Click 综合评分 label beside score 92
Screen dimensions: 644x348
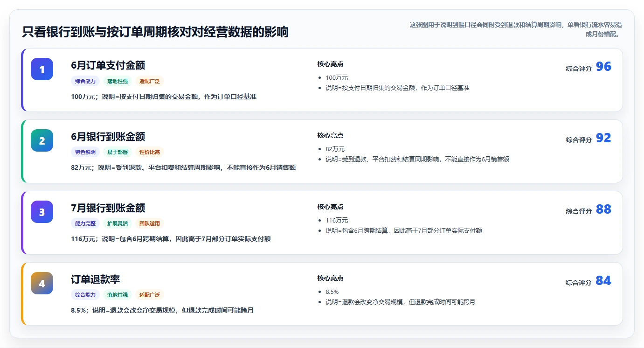(x=579, y=139)
